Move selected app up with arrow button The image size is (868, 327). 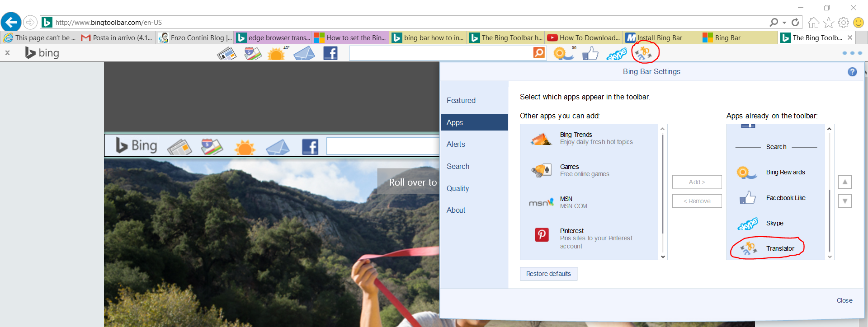[x=844, y=182]
